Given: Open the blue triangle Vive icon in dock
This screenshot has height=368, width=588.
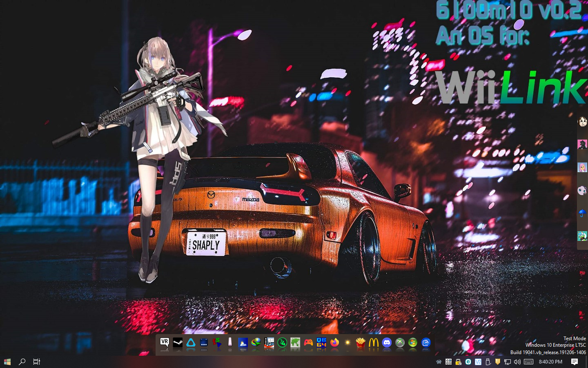Looking at the screenshot, I should 191,343.
